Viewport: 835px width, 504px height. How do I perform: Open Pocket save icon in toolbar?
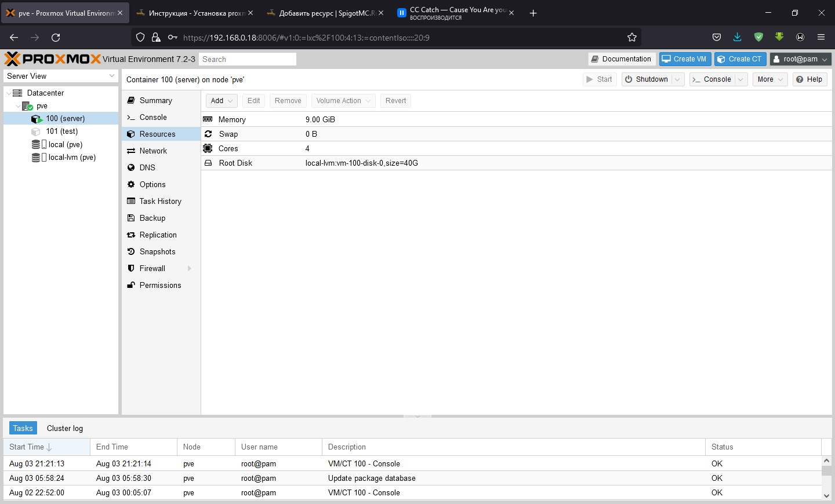[717, 37]
